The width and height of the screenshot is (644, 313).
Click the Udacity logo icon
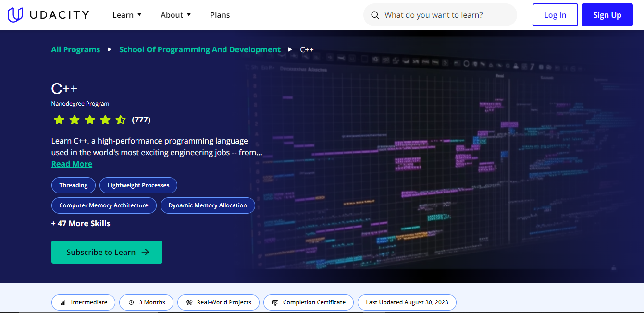tap(15, 15)
